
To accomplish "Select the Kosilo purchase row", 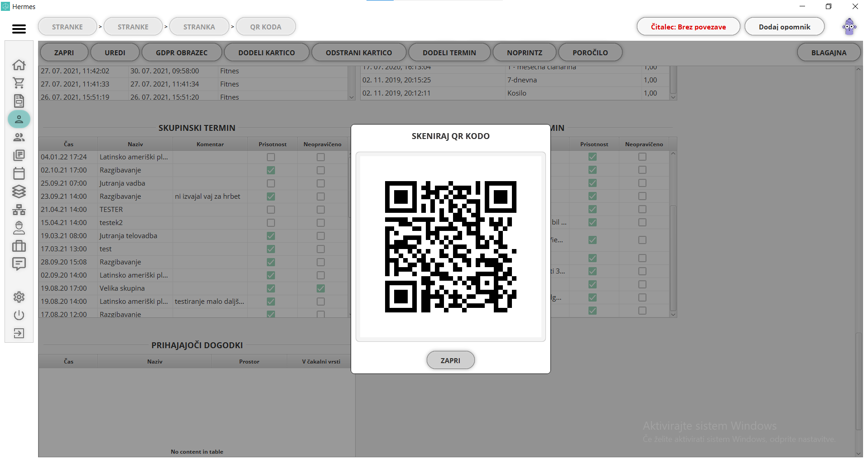I will (x=515, y=93).
